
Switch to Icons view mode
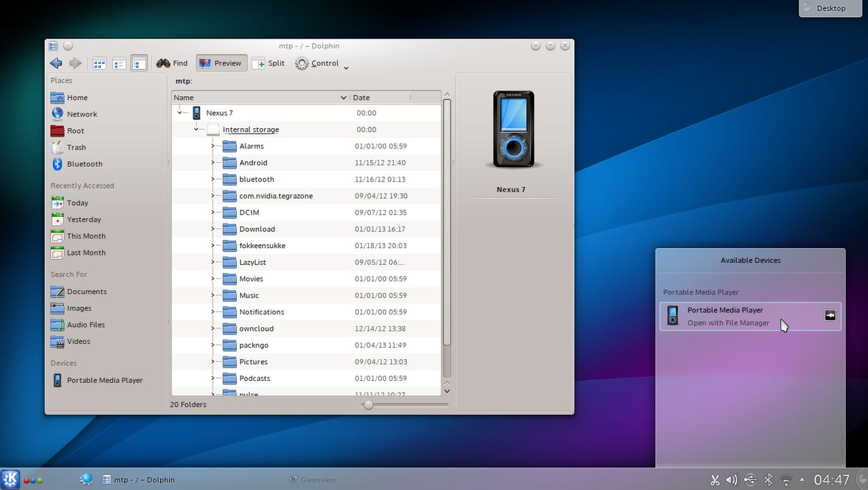click(100, 63)
